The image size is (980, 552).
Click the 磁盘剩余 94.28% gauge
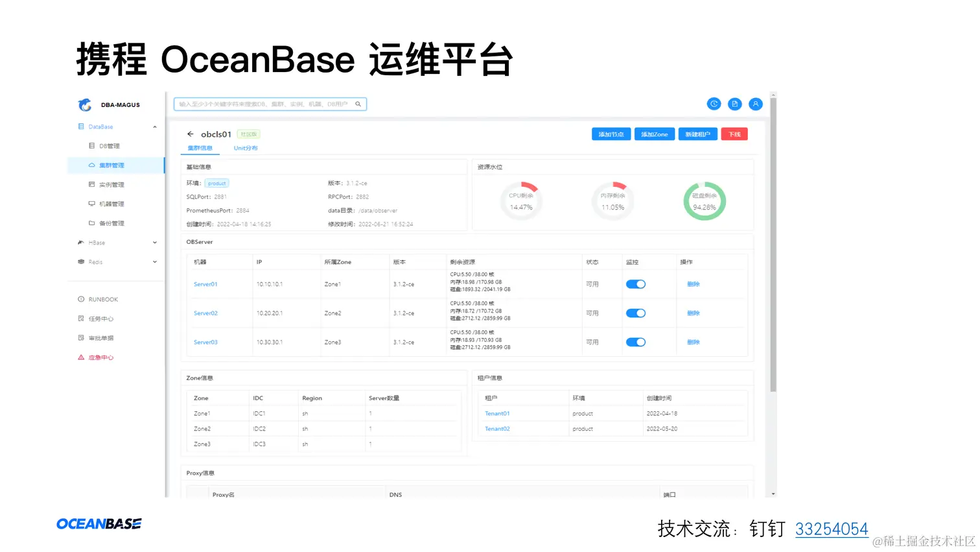pos(705,201)
